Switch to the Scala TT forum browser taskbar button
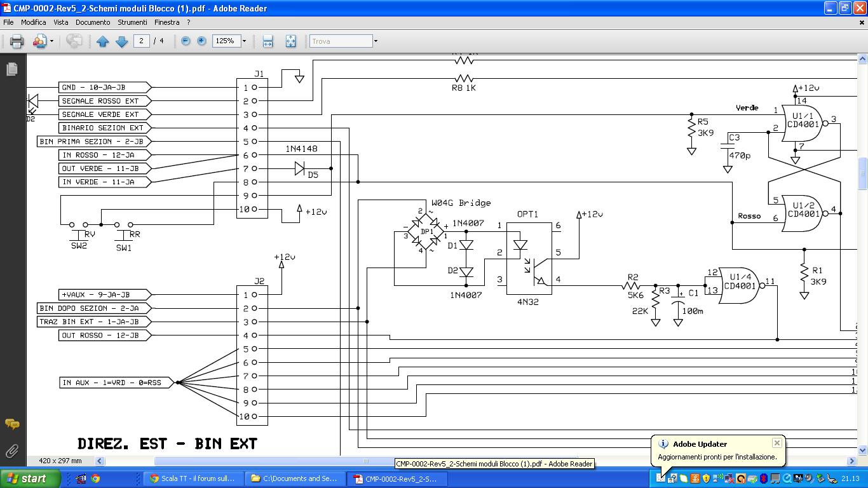 coord(193,479)
